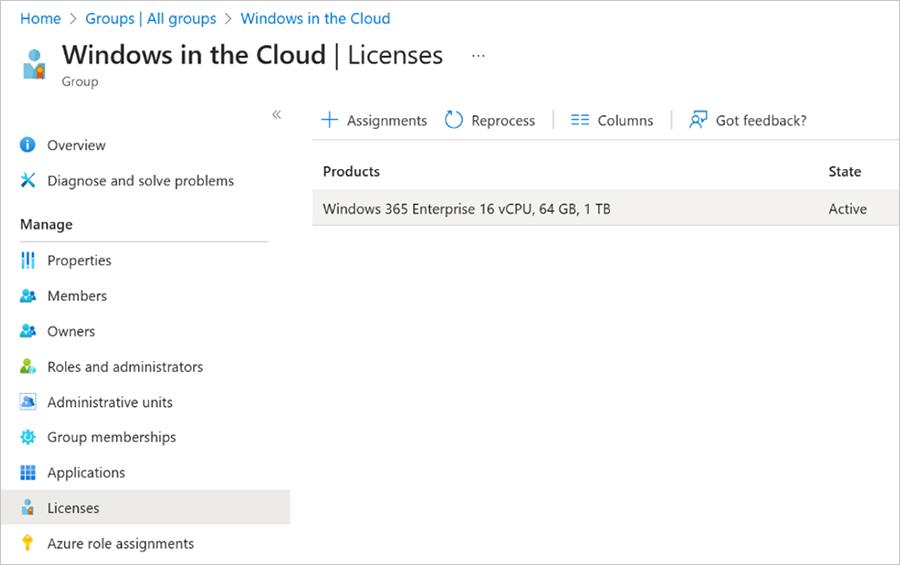Select the Licenses menu item
Screen dimensions: 900x565
pos(145,508)
